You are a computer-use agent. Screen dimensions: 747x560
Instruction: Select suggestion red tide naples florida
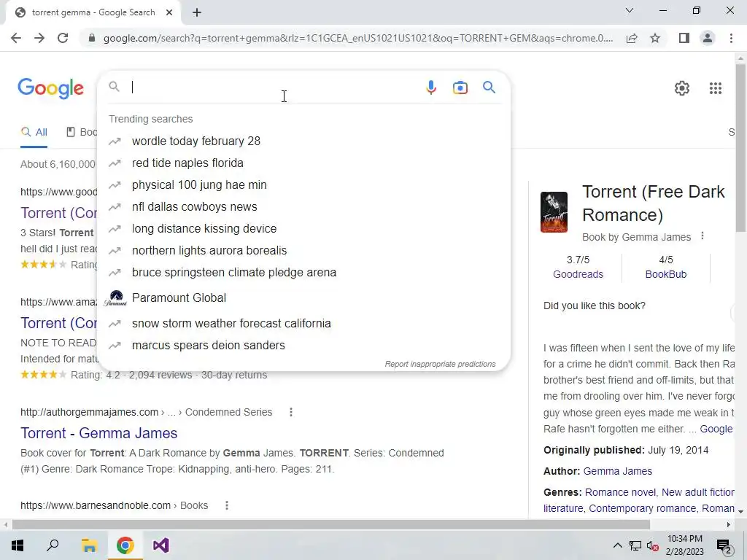[x=303, y=163]
